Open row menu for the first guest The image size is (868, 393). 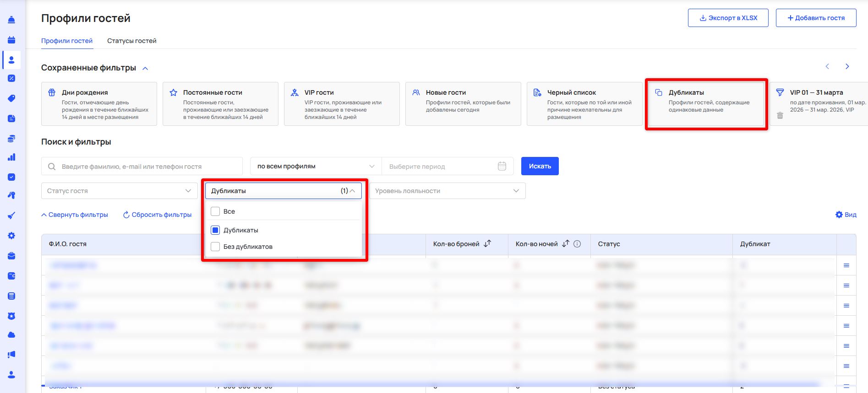[846, 265]
